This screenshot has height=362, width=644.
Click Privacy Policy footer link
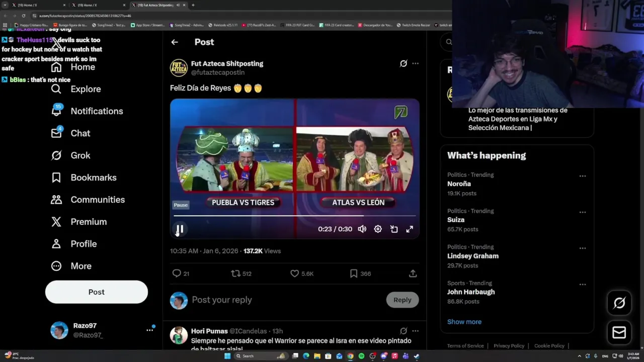pos(509,346)
